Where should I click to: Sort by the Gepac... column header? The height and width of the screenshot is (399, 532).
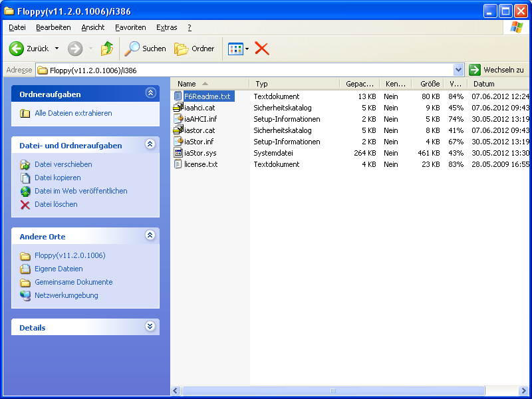[359, 84]
